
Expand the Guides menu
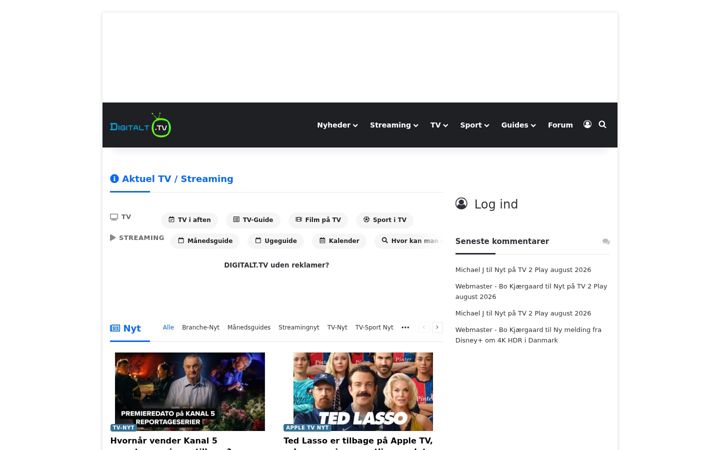(x=518, y=125)
